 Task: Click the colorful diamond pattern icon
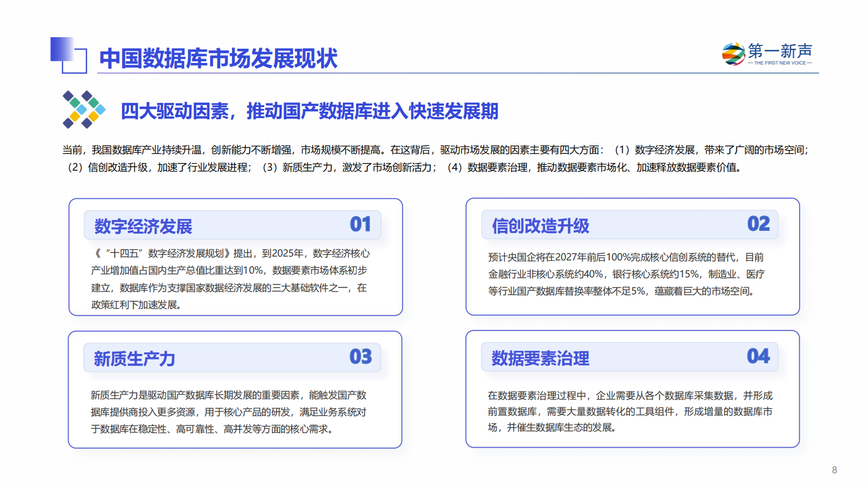(x=84, y=109)
